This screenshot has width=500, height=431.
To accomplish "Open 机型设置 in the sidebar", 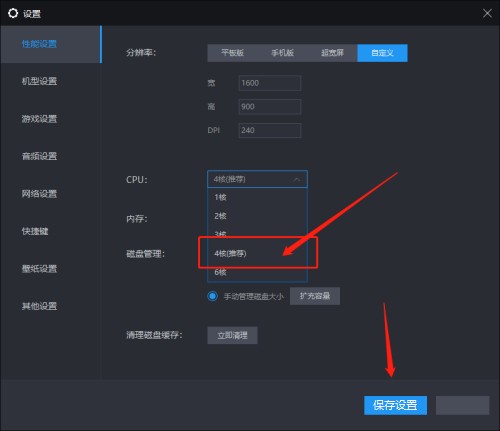I will [39, 81].
